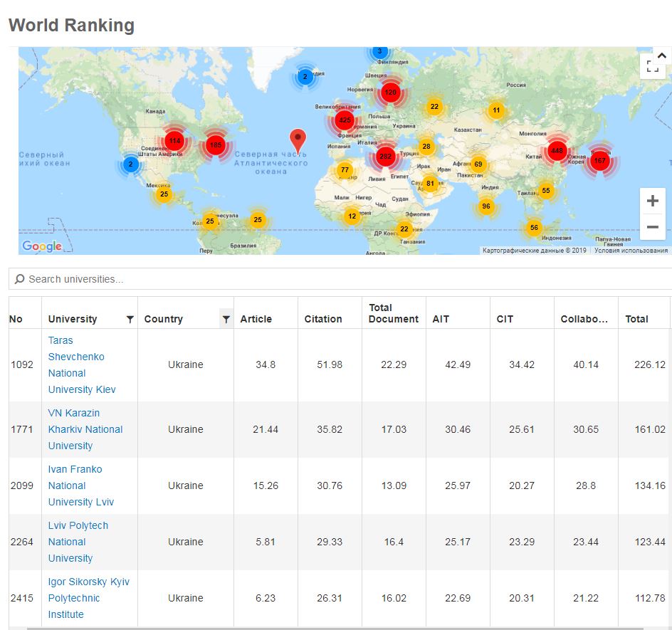Open the 11 cluster over Russia
672x630 pixels.
(496, 110)
